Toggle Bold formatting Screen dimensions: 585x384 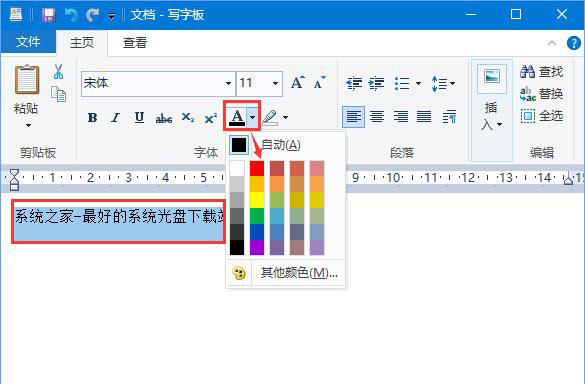coord(93,118)
